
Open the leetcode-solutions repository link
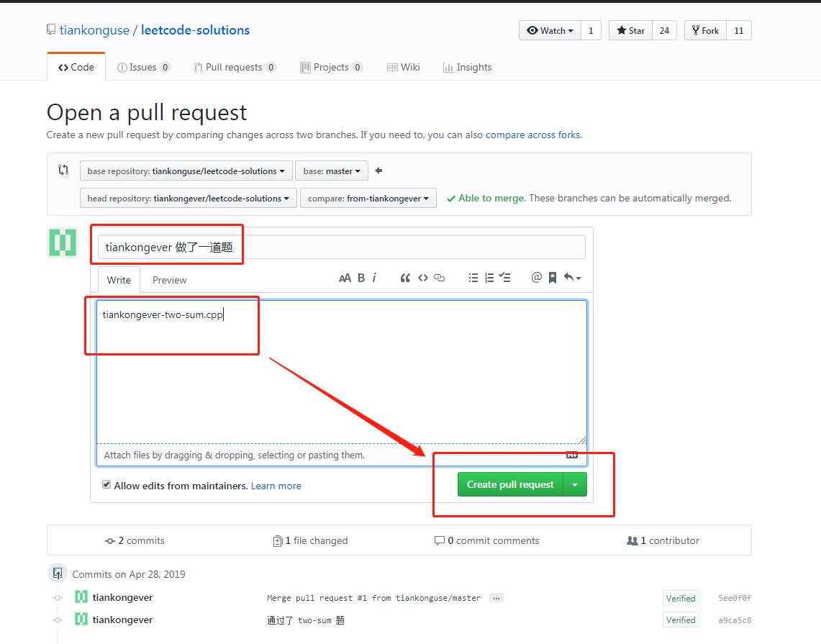click(x=195, y=30)
